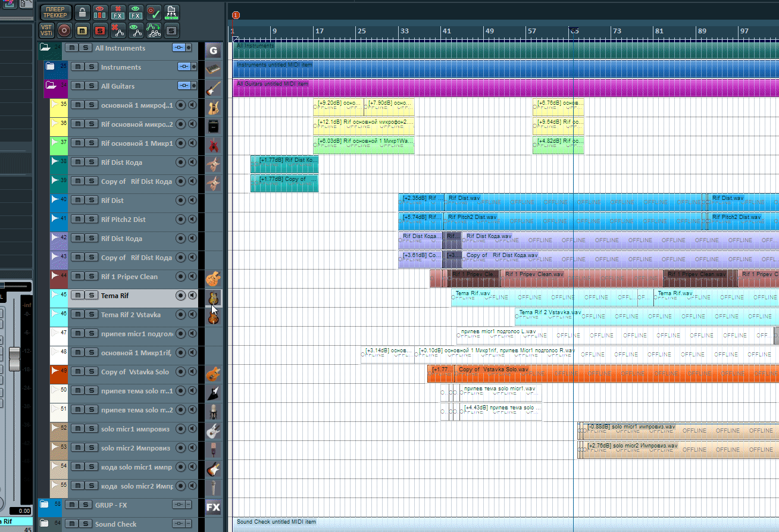Click bar 81 on the timeline ruler

tap(659, 31)
